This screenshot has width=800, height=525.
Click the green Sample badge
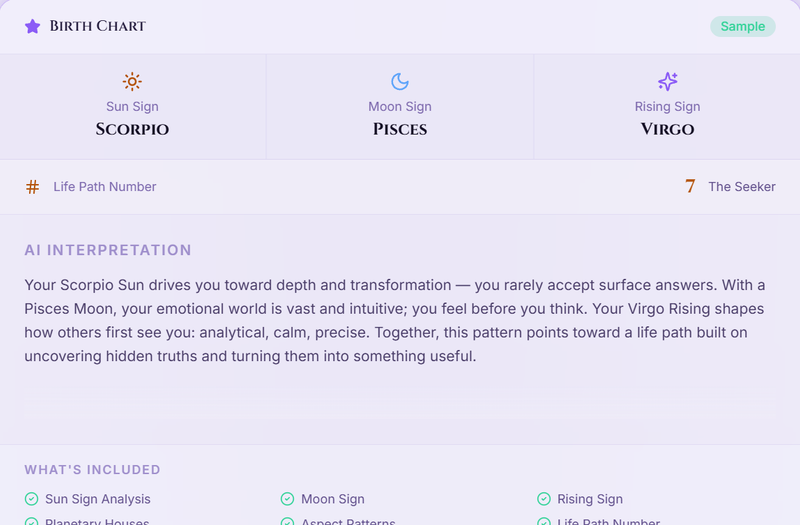(743, 27)
